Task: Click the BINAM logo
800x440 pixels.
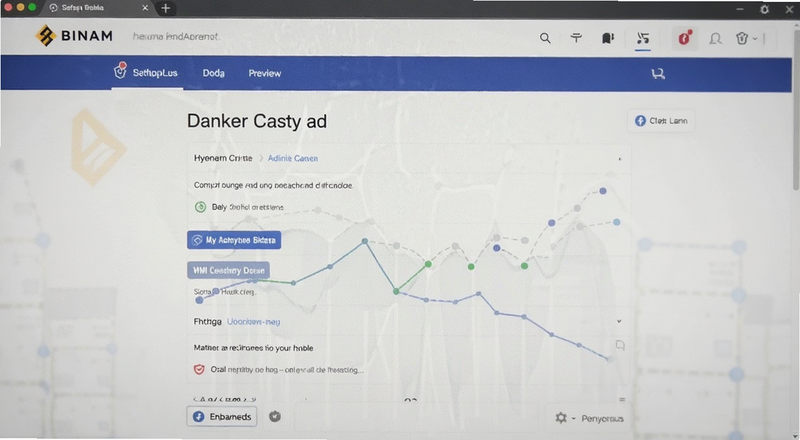Action: click(74, 36)
